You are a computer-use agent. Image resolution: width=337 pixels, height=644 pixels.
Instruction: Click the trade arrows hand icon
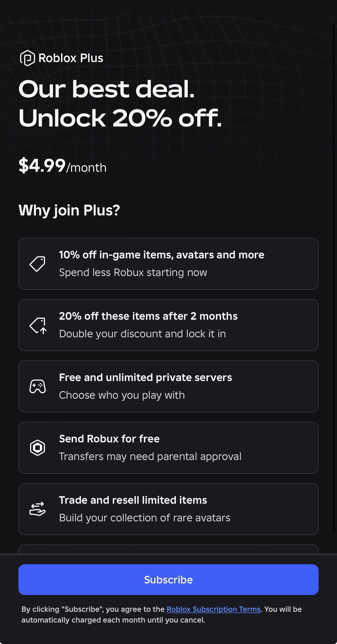38,509
